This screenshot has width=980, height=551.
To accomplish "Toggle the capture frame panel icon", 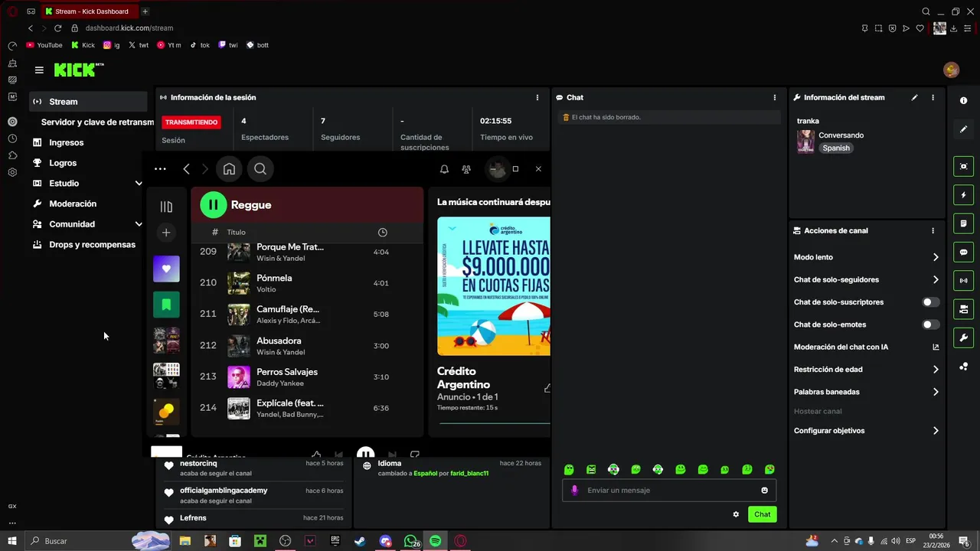I will 963,167.
